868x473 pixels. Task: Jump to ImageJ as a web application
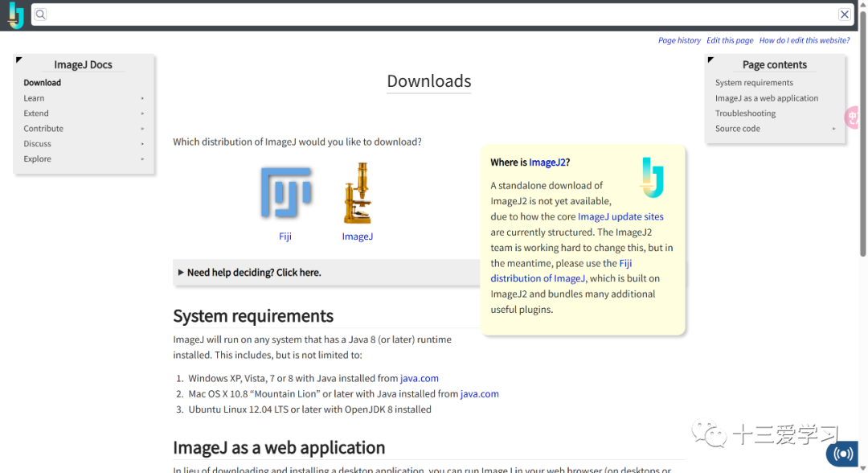[766, 98]
